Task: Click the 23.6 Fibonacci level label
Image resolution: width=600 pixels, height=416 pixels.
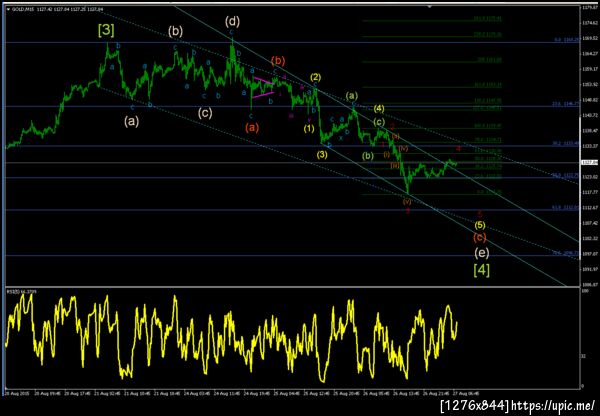Action: [x=565, y=104]
